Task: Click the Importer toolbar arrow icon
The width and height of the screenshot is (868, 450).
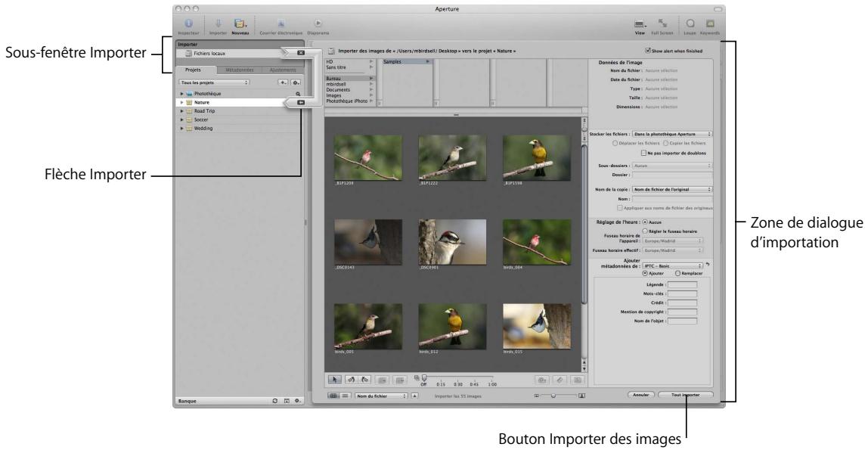Action: coord(218,23)
